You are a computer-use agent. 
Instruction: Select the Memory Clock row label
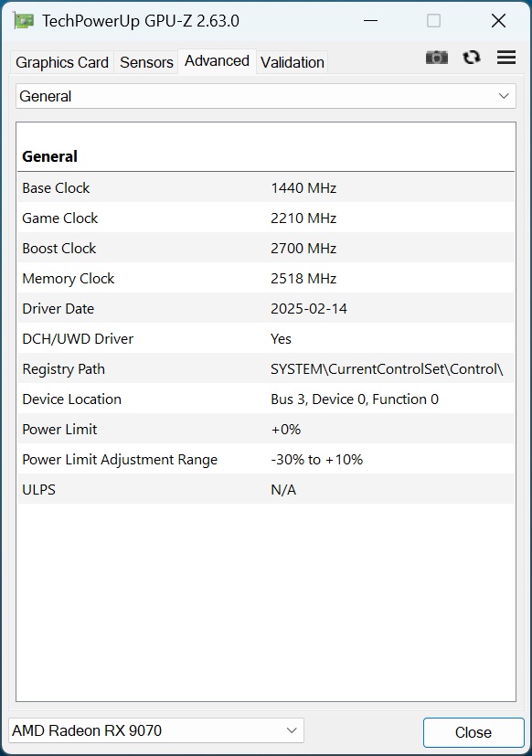(69, 278)
